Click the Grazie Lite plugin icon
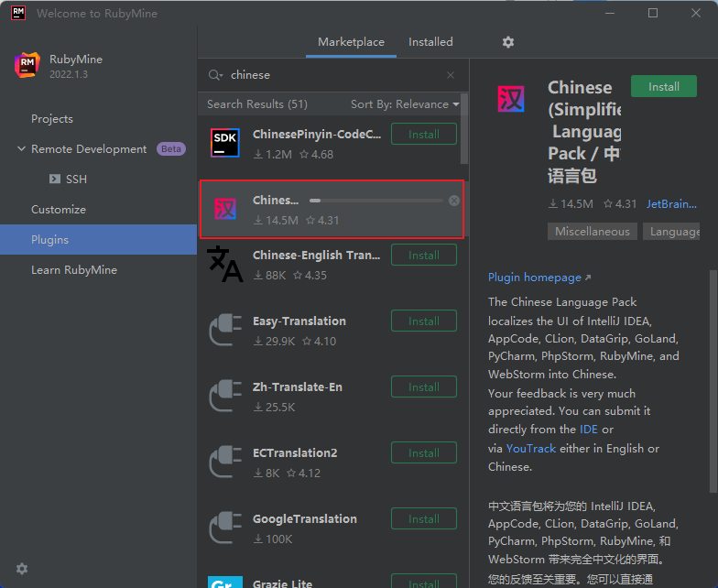This screenshot has height=588, width=718. [x=225, y=583]
